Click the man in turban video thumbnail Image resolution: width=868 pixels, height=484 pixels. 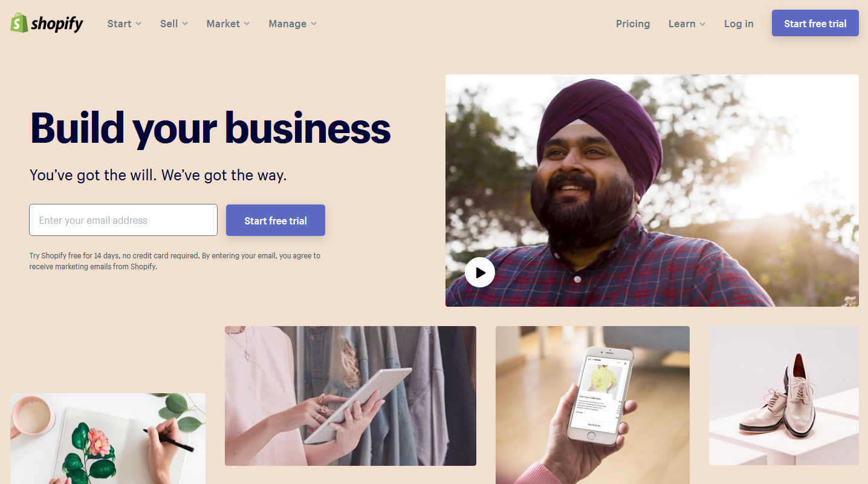point(652,191)
